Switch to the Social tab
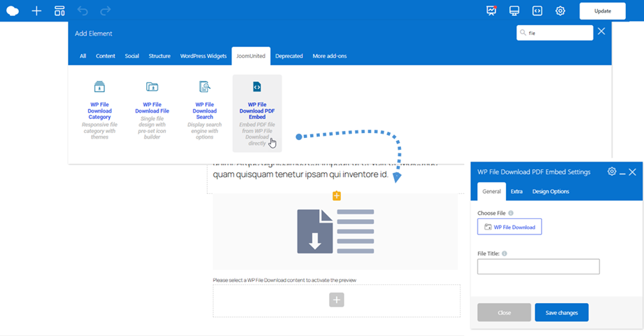 point(132,56)
